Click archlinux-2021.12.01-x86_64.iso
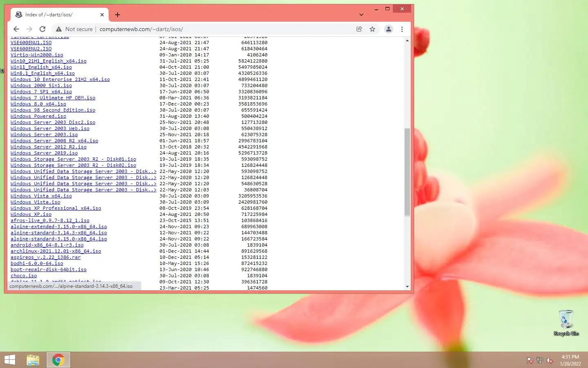Screen dimensions: 588x368 56,251
